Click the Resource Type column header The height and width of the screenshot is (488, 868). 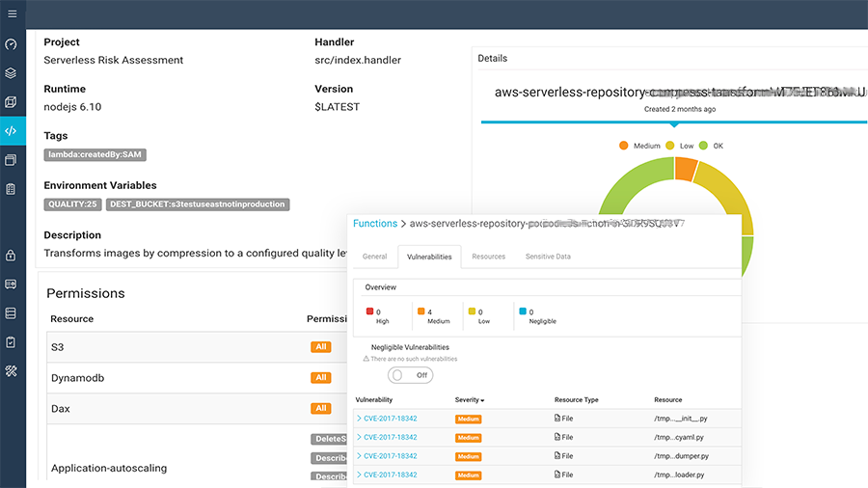(x=577, y=400)
